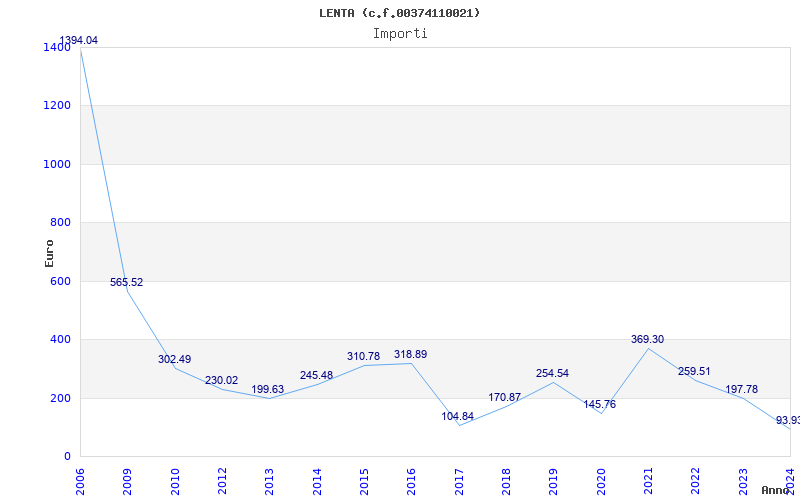Click the 2024 x-axis label
The image size is (800, 500).
click(790, 481)
